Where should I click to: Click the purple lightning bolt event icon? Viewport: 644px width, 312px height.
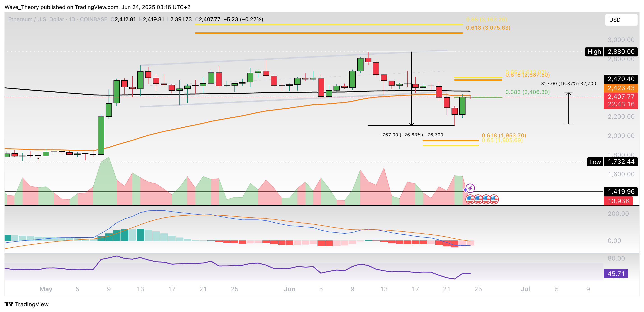470,188
